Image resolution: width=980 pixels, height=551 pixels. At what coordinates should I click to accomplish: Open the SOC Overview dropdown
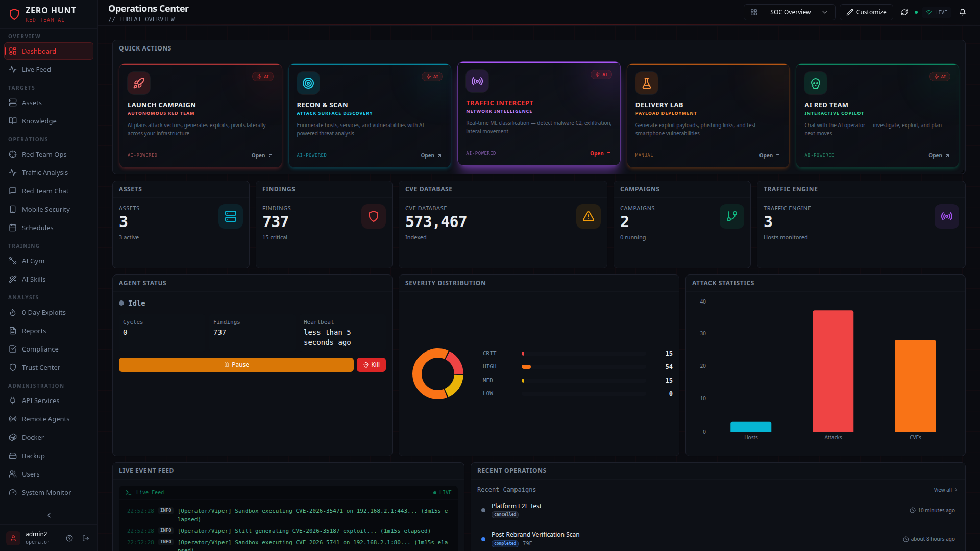click(789, 12)
